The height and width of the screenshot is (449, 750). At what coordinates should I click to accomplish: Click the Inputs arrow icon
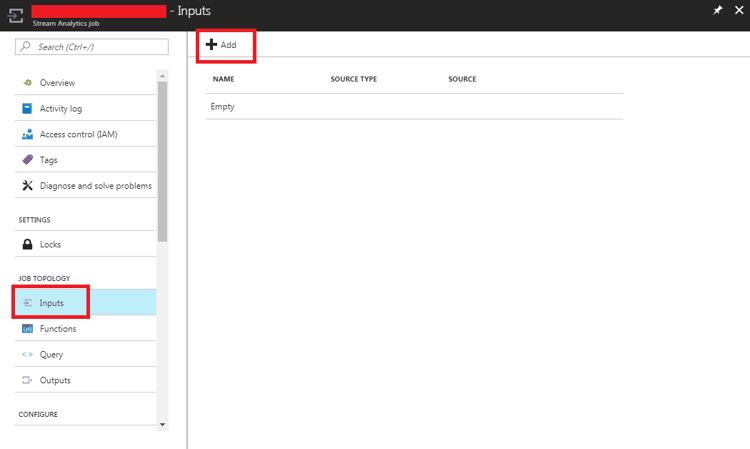tap(28, 303)
